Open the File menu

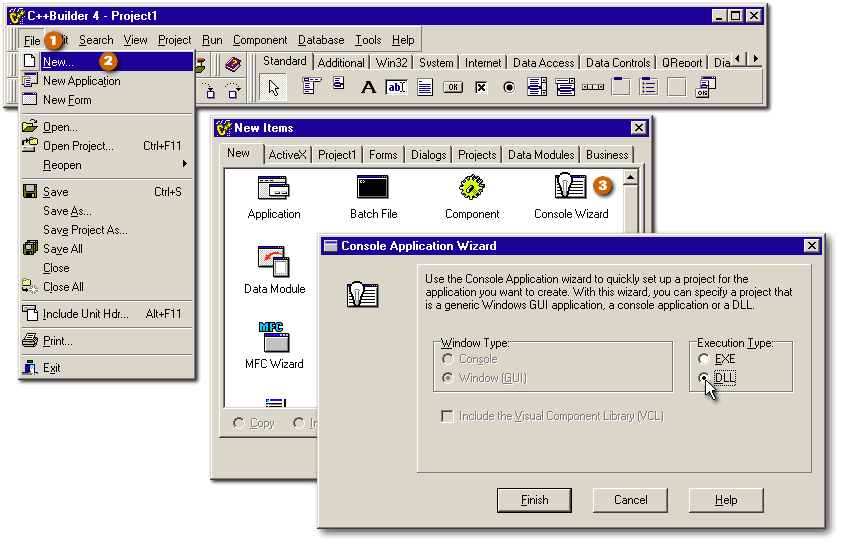(x=32, y=40)
